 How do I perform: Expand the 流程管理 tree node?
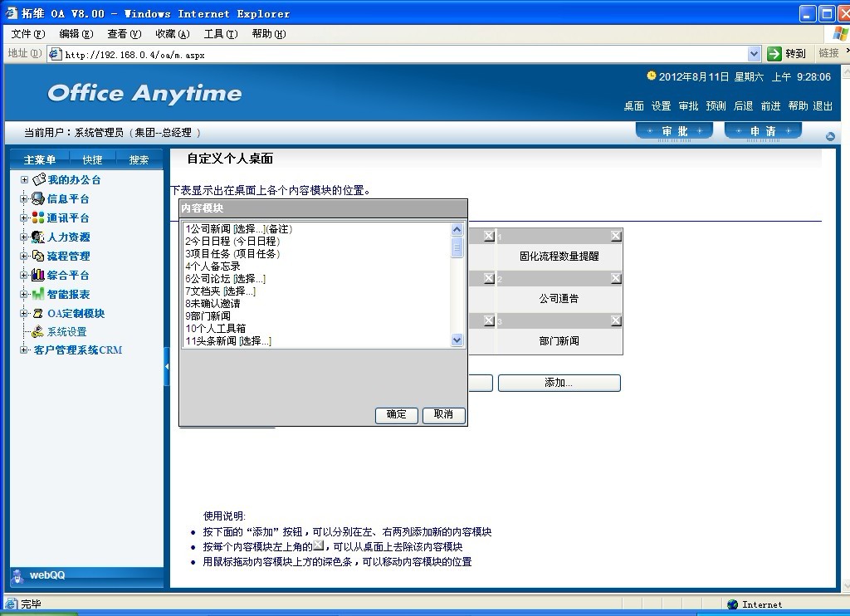[24, 256]
